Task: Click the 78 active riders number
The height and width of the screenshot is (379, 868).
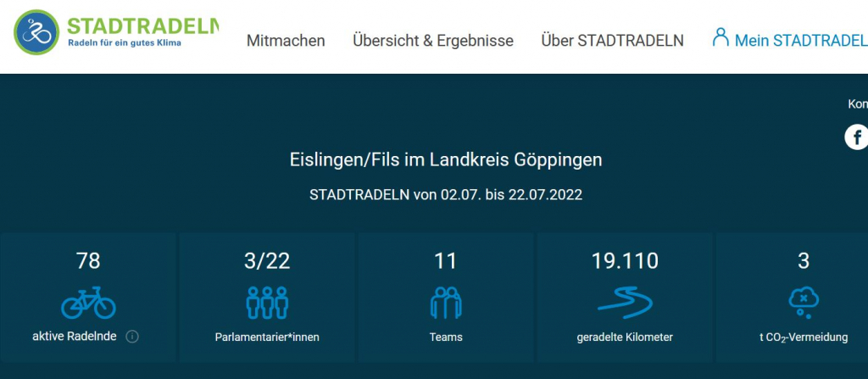Action: point(88,261)
